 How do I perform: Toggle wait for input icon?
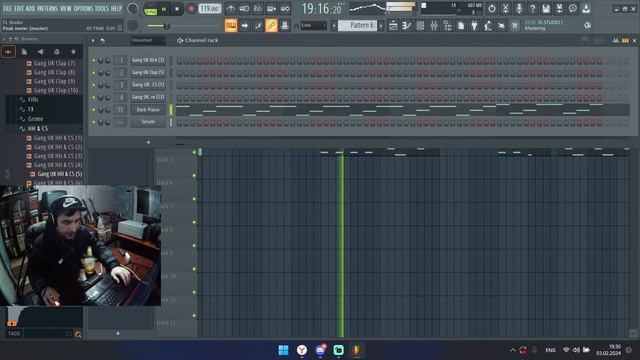244,9
